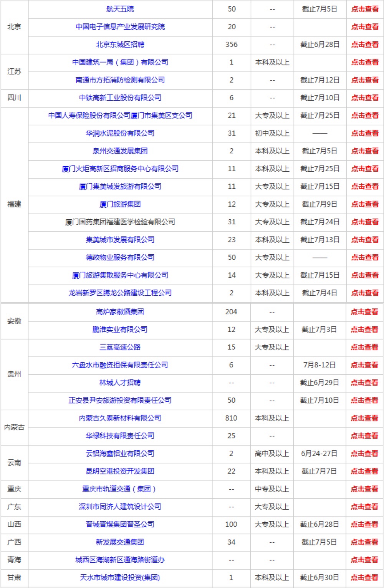Open 厦门旅游集散服务中心有限公司 link
The image size is (384, 588).
[x=120, y=275]
